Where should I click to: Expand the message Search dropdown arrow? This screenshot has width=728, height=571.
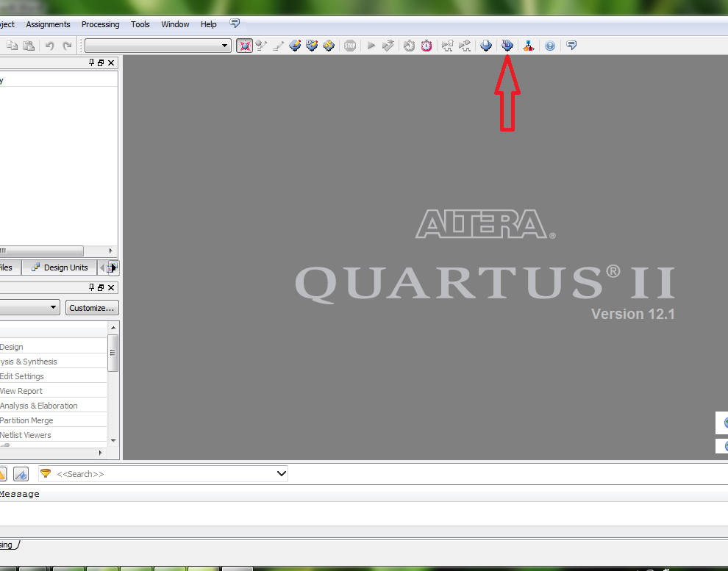281,473
